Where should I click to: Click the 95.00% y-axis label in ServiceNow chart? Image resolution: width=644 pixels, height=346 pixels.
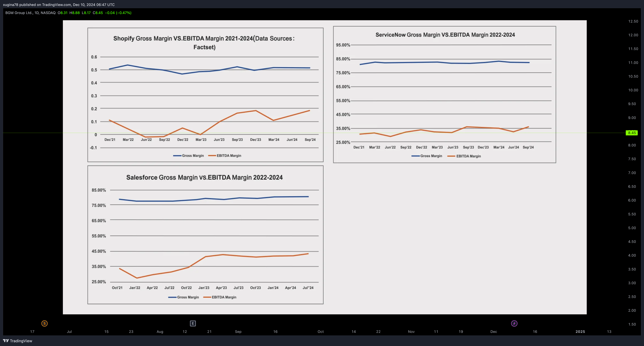(x=343, y=45)
